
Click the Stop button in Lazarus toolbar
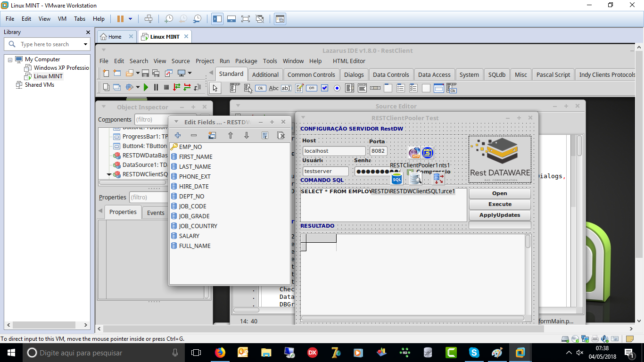pyautogui.click(x=166, y=87)
